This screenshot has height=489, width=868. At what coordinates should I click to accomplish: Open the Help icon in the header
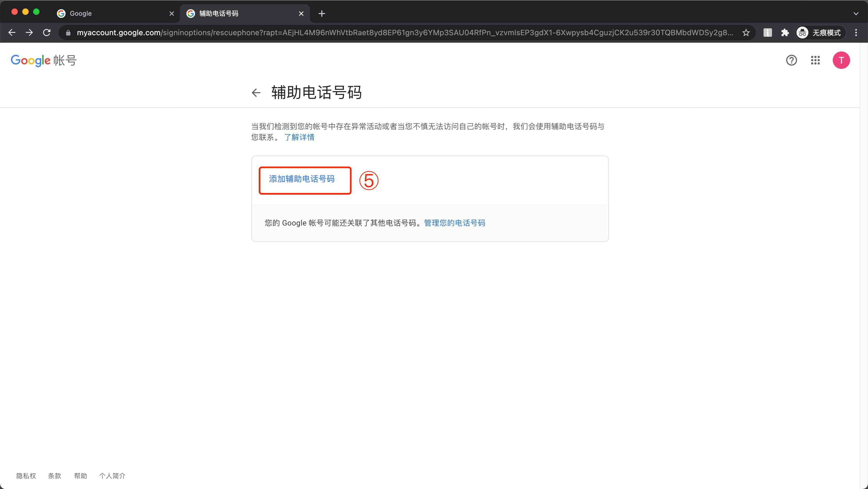(x=791, y=60)
